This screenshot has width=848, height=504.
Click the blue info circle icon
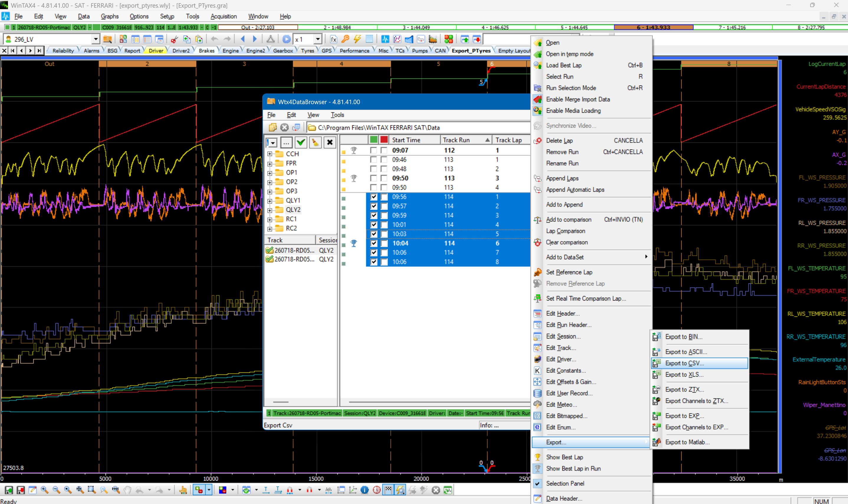pos(364,490)
